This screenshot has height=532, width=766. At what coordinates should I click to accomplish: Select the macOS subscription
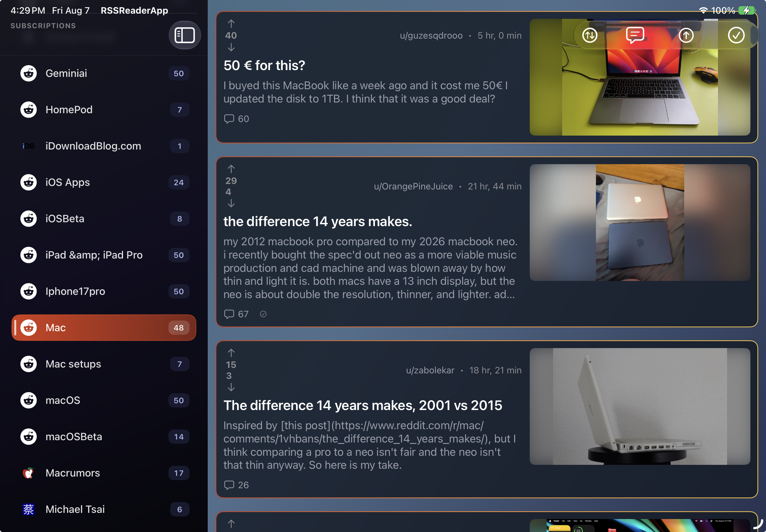(x=104, y=400)
